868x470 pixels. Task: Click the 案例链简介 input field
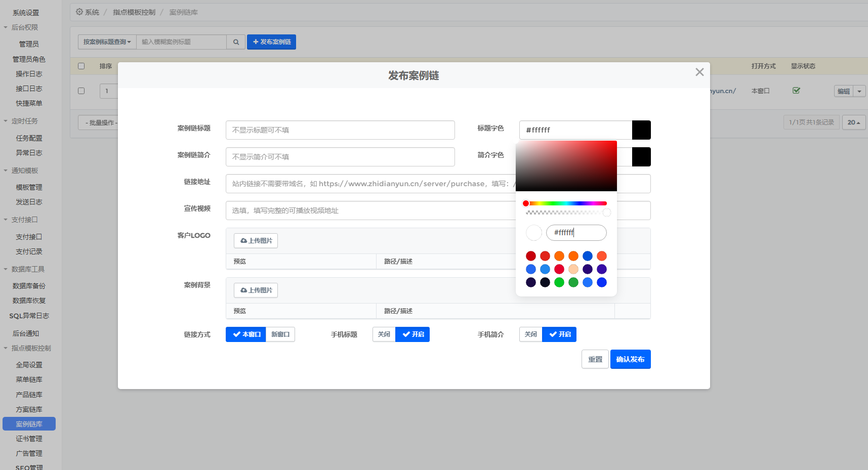340,157
